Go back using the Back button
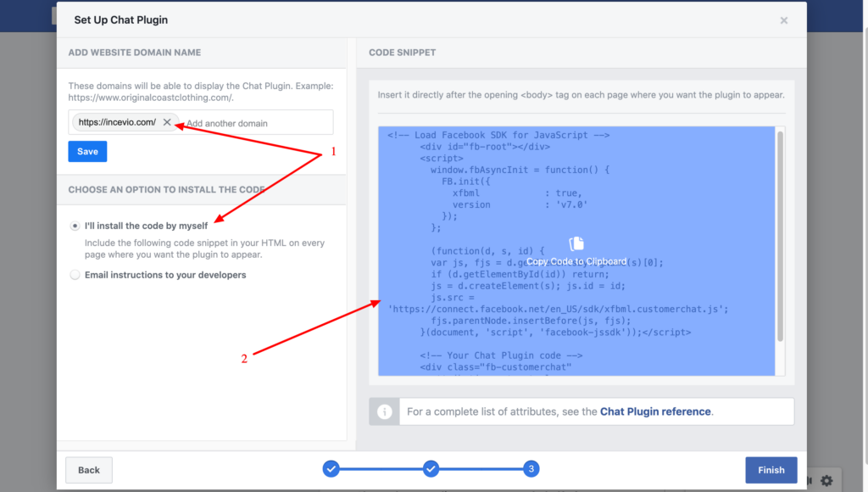This screenshot has width=868, height=492. click(x=89, y=470)
